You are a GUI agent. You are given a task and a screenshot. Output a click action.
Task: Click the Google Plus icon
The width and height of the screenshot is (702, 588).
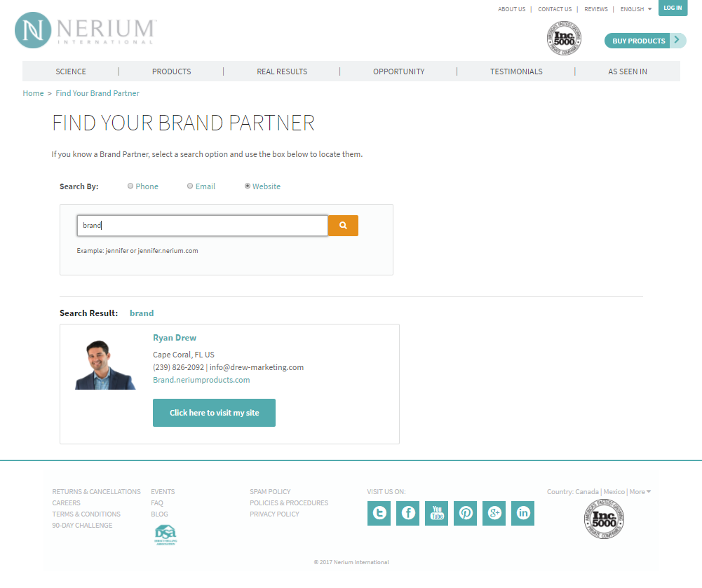pyautogui.click(x=494, y=513)
